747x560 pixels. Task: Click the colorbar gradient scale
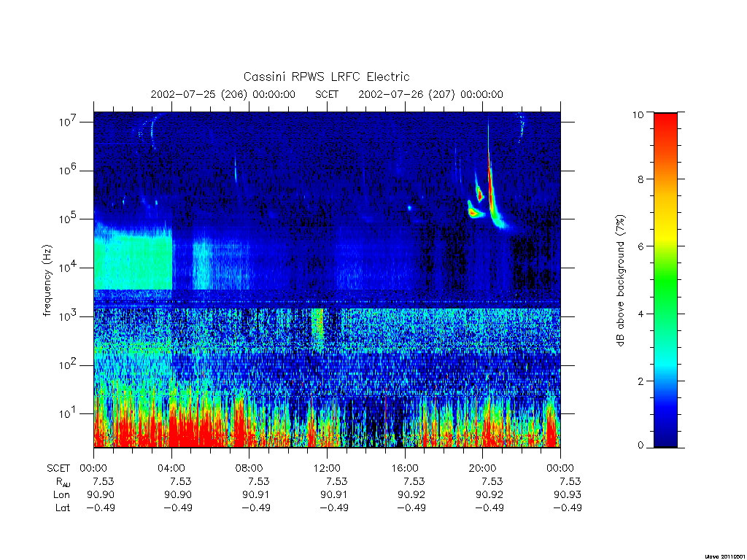coord(665,280)
